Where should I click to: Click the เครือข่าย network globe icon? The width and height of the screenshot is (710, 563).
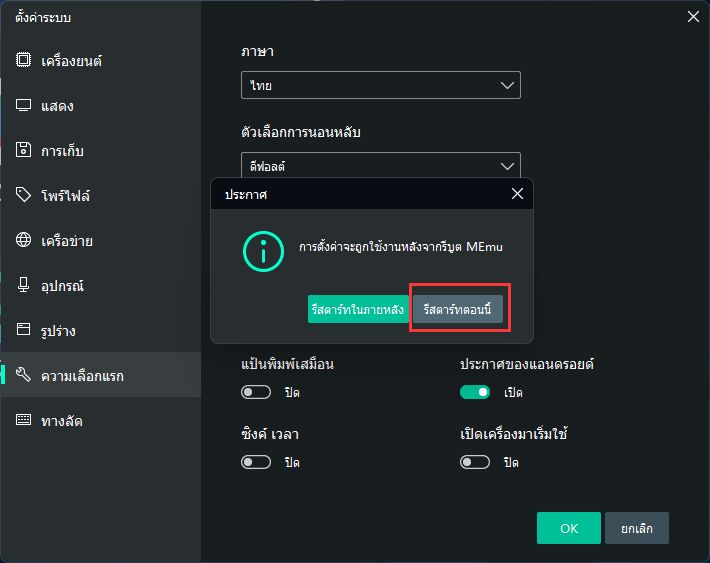pos(24,240)
